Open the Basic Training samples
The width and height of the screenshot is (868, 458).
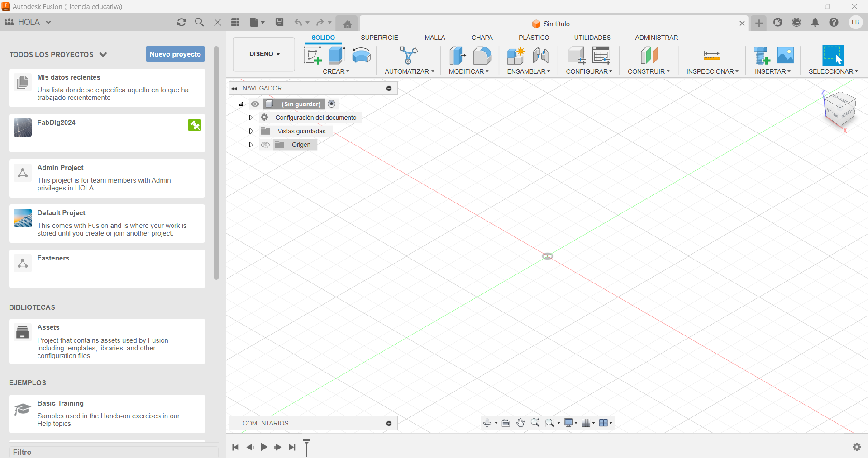[107, 414]
